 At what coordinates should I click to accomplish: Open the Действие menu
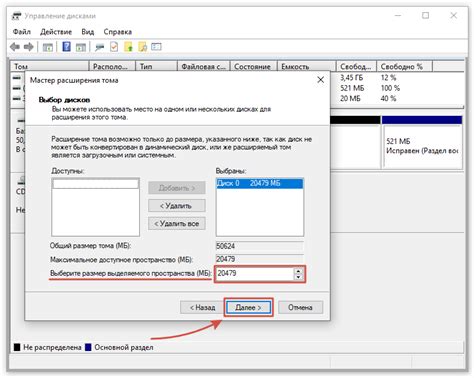(56, 32)
